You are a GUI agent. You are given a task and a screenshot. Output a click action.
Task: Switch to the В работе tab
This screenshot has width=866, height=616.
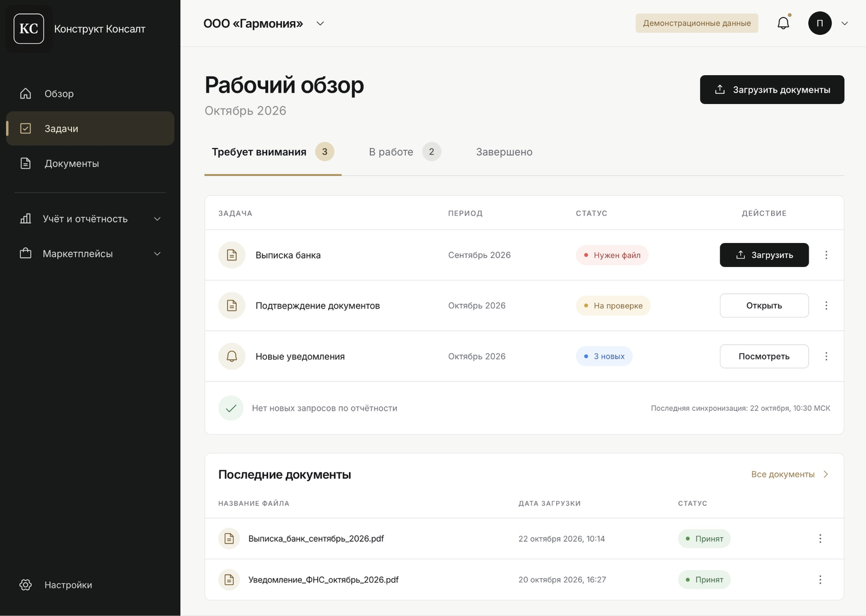tap(405, 152)
